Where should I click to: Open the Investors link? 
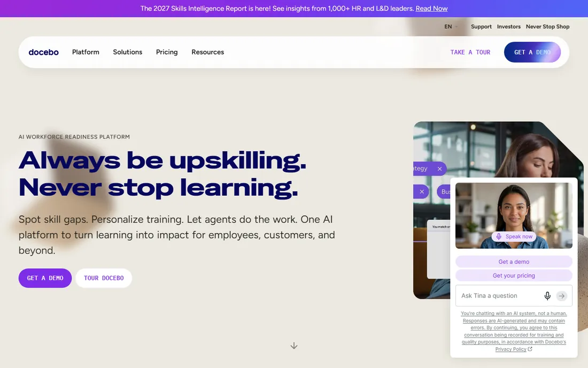tap(508, 27)
